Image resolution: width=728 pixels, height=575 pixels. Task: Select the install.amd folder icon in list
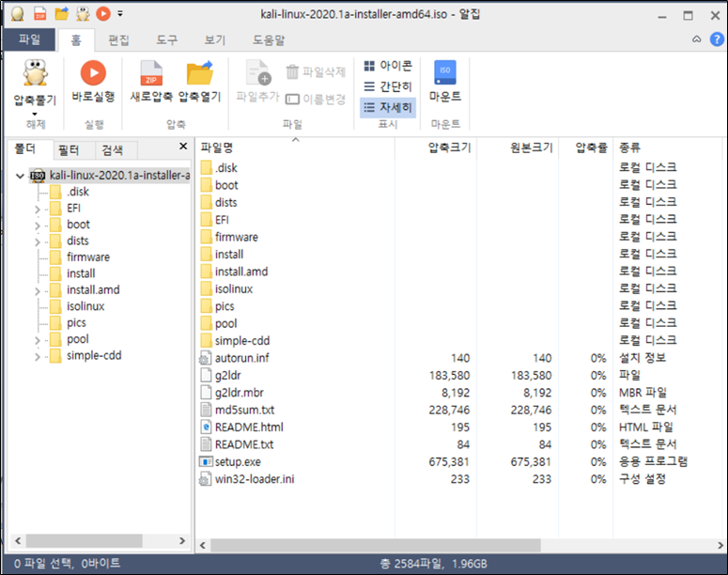coord(206,272)
